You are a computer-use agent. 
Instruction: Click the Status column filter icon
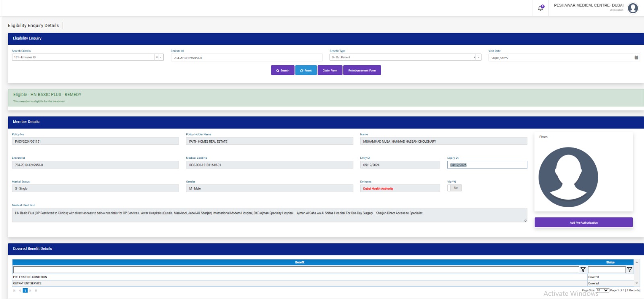pos(630,270)
